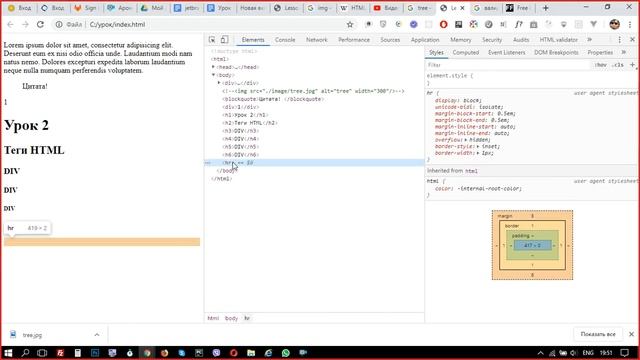The width and height of the screenshot is (640, 360).
Task: Open the Event Listeners pane
Action: pyautogui.click(x=506, y=52)
